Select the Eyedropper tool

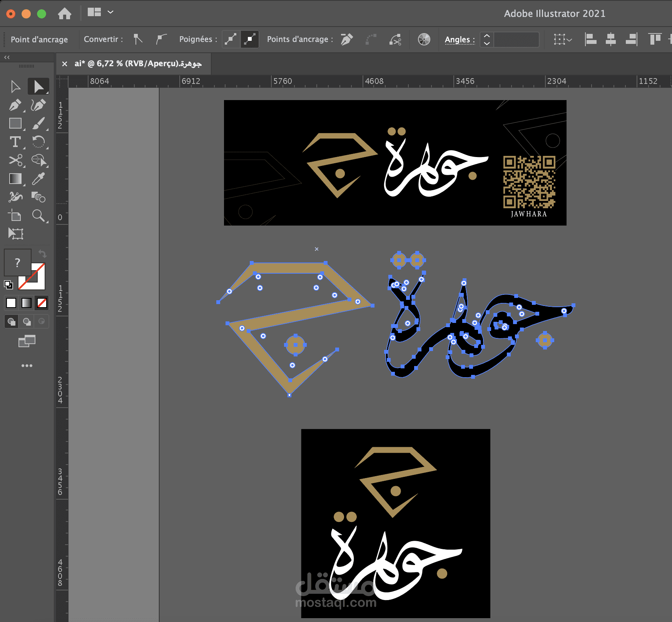coord(38,179)
